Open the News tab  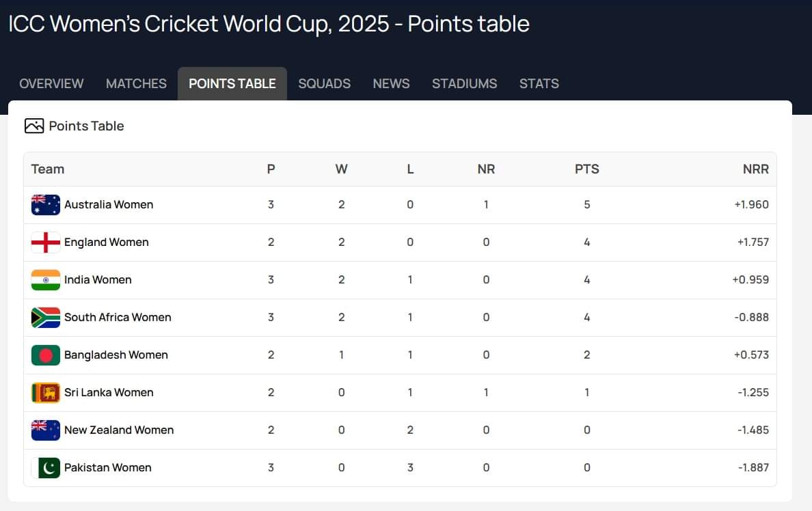click(x=391, y=83)
